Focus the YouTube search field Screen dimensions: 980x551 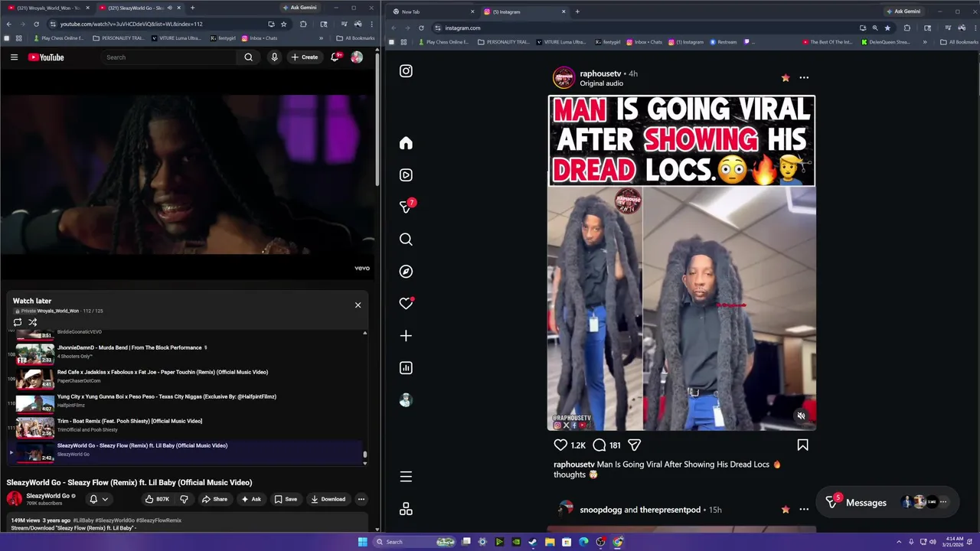tap(170, 57)
